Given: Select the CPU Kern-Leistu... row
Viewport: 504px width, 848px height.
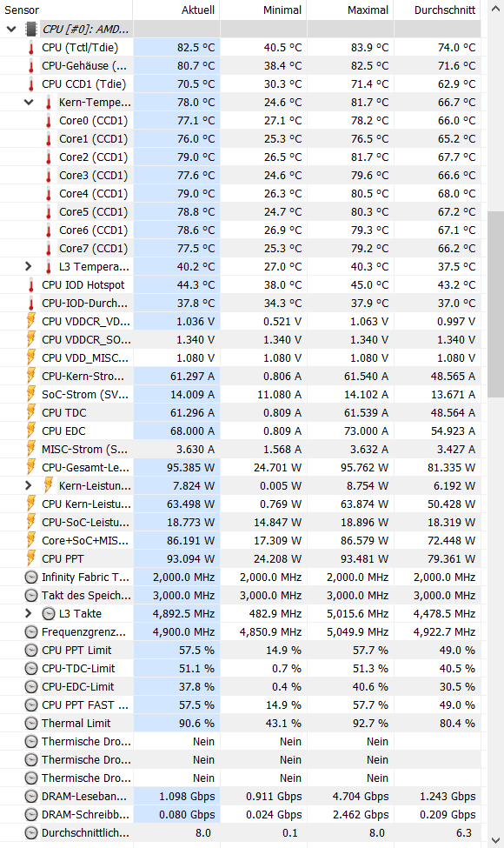Looking at the screenshot, I should click(x=240, y=504).
